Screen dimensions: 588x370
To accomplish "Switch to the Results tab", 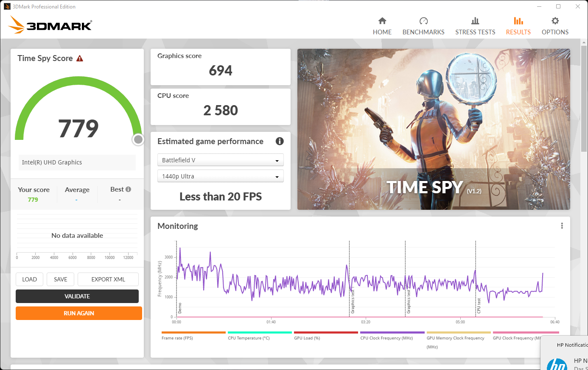I will [518, 26].
